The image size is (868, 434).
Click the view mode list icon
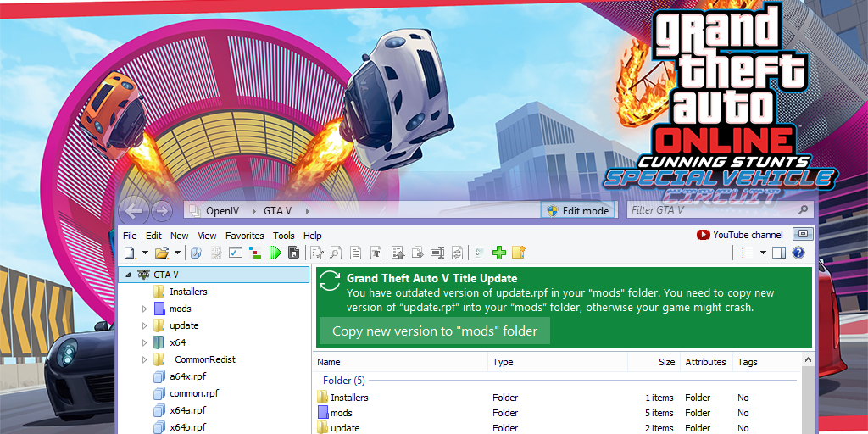[x=748, y=253]
